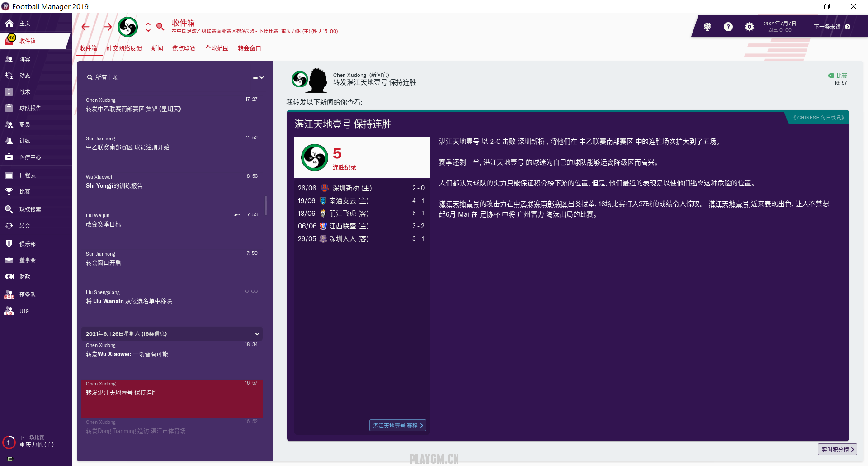This screenshot has height=466, width=868.
Task: Open the magnifier search icon
Action: [x=160, y=27]
